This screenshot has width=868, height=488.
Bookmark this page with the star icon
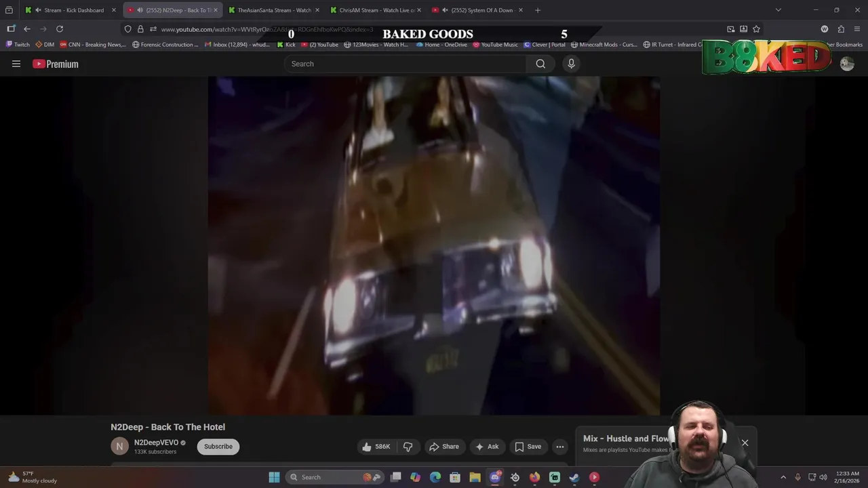756,29
